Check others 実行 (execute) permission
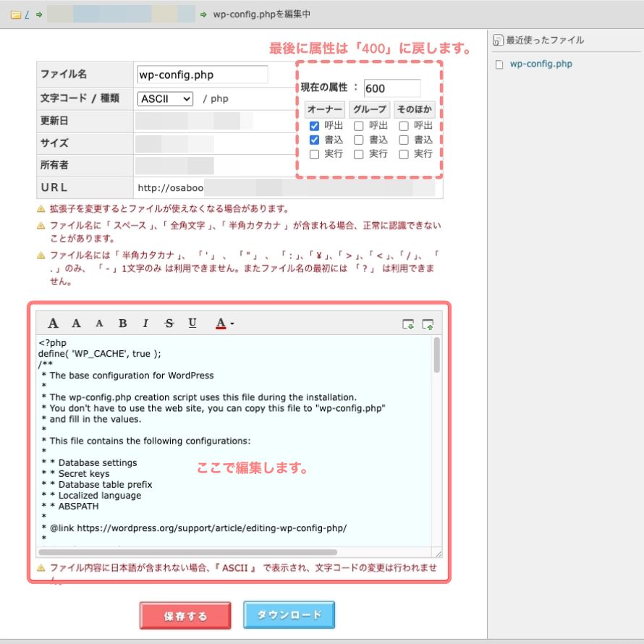 point(404,154)
